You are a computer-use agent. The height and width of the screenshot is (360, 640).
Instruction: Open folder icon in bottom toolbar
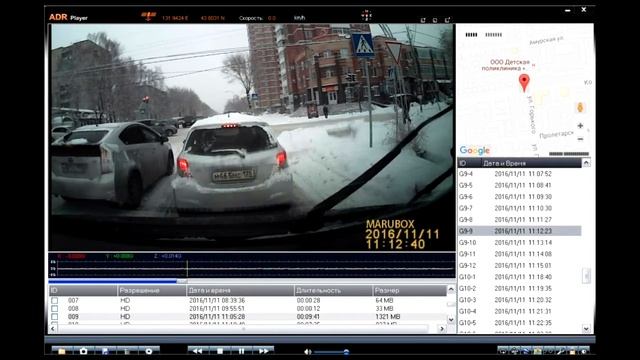(x=62, y=351)
